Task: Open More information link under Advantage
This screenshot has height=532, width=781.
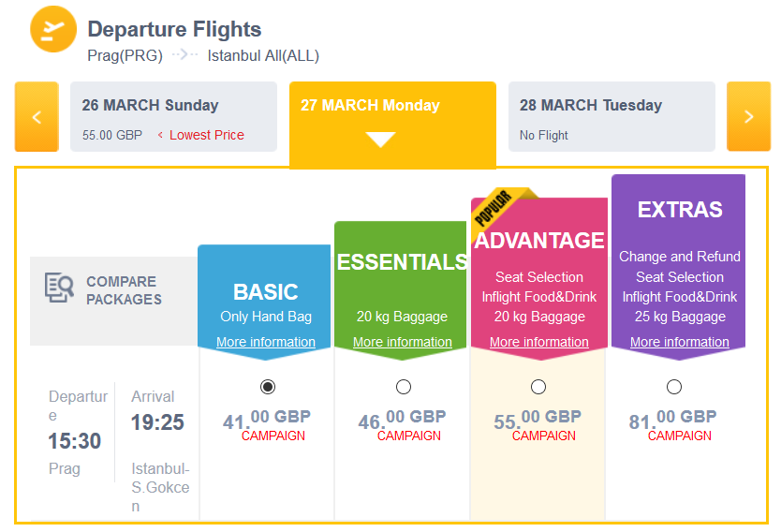Action: (539, 342)
